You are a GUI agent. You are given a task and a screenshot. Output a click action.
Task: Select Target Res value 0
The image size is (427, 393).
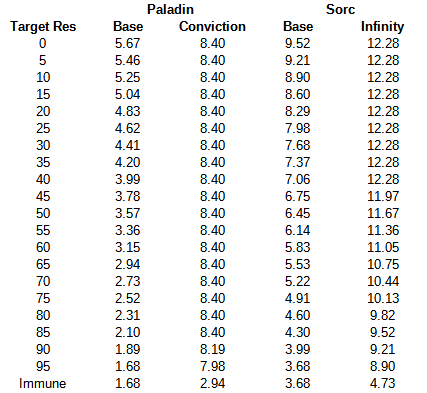pos(43,43)
